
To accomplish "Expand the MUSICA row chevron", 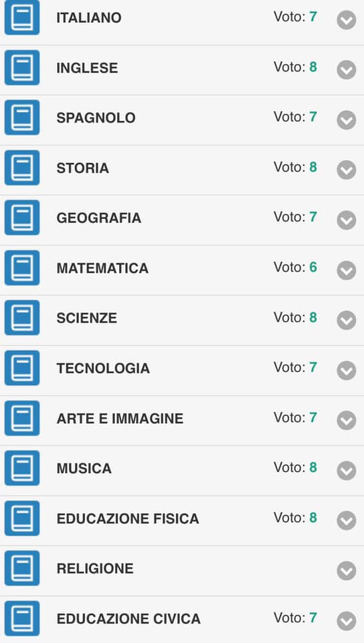I will click(x=347, y=470).
